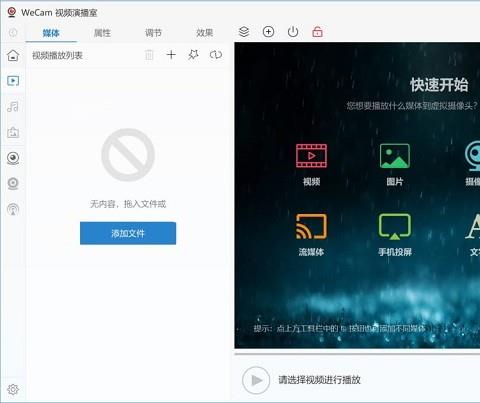
Task: Select the video playlist sidebar icon
Action: (x=13, y=81)
